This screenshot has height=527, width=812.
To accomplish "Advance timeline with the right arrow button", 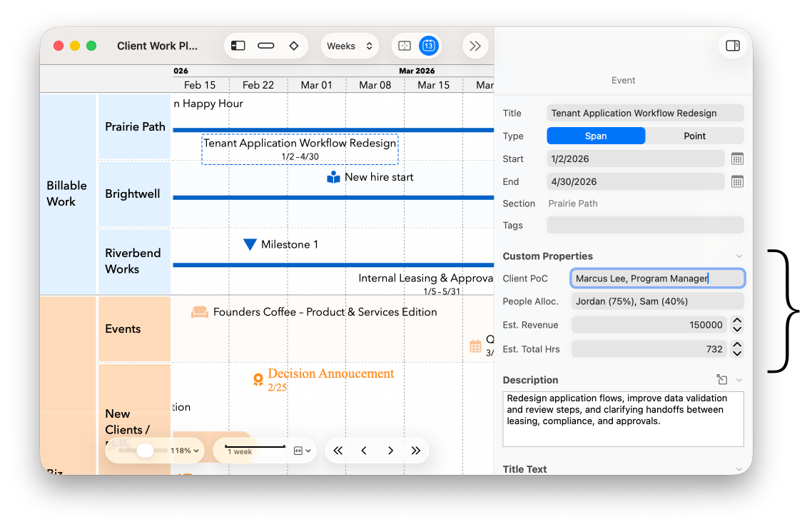I will pyautogui.click(x=390, y=450).
